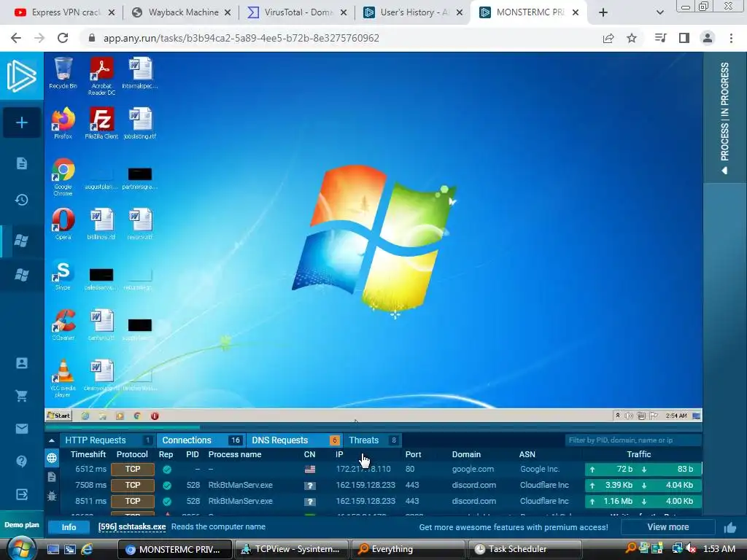Open Skype icon on VM desktop

[63, 275]
